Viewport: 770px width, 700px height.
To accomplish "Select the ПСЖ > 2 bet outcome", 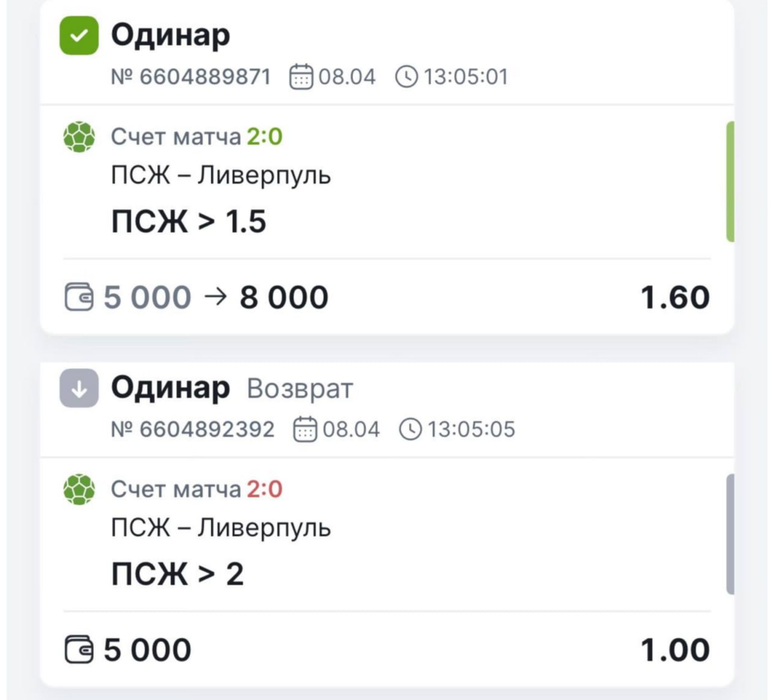I will pos(177,574).
